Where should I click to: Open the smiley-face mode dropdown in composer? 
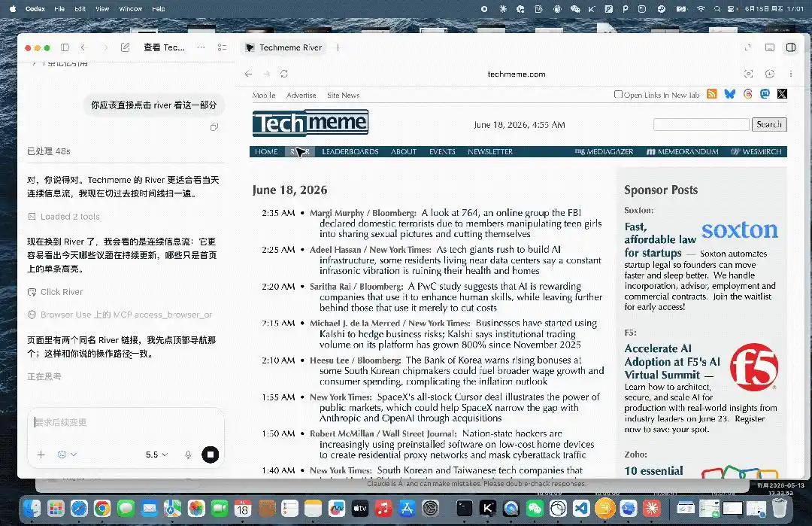pyautogui.click(x=67, y=455)
